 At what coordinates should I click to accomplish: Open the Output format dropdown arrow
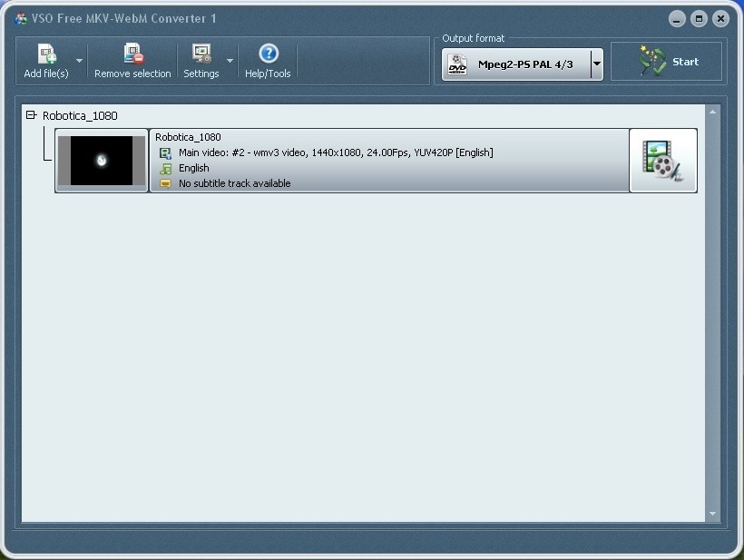point(597,64)
